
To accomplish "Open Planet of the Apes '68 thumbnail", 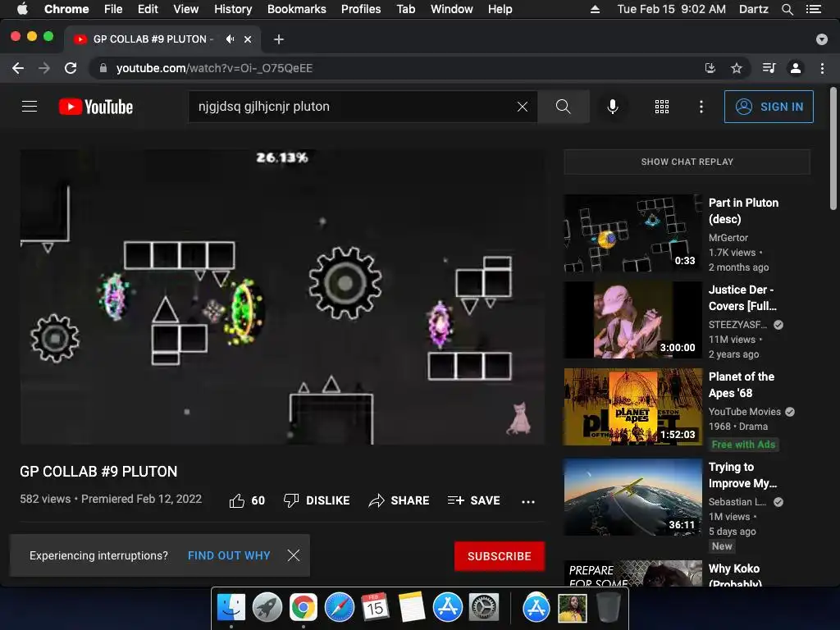I will coord(632,407).
